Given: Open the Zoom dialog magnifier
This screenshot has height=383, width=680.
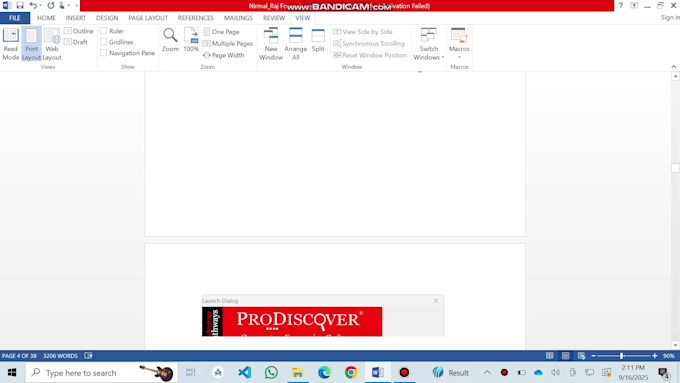Looking at the screenshot, I should [x=170, y=40].
